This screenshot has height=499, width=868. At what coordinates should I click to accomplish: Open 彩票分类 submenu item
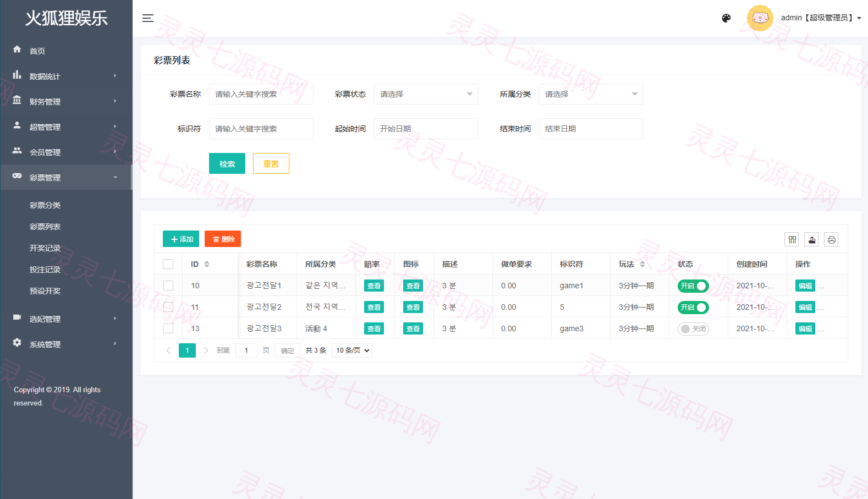[45, 205]
